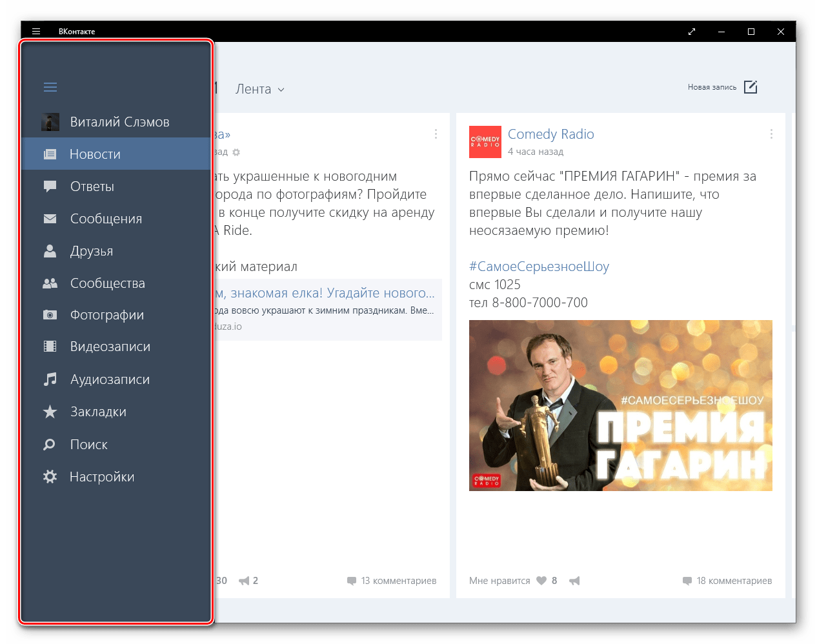Close the ВКонтакте window

tap(781, 32)
